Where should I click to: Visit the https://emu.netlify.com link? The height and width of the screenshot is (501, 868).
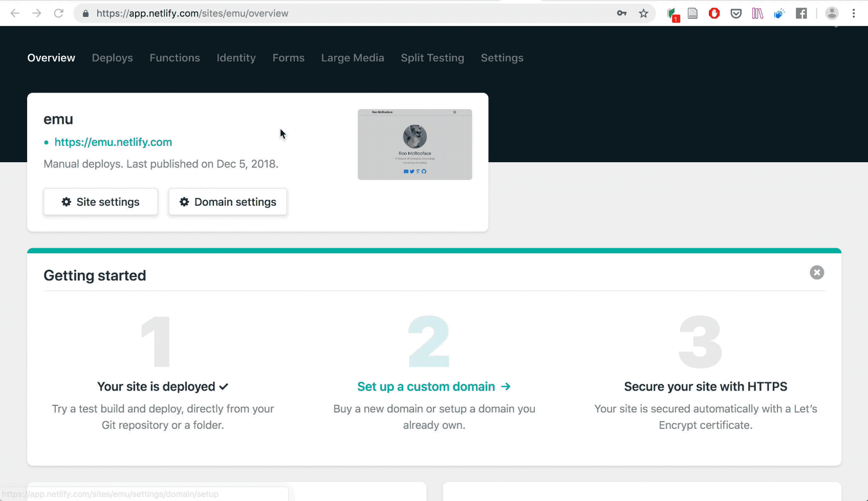point(113,142)
